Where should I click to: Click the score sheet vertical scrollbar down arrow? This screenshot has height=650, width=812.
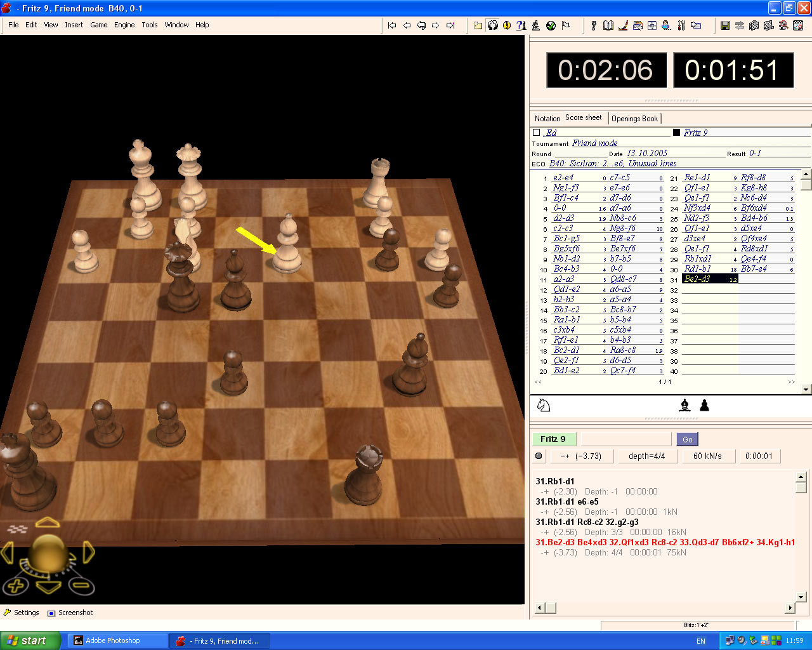pos(806,388)
